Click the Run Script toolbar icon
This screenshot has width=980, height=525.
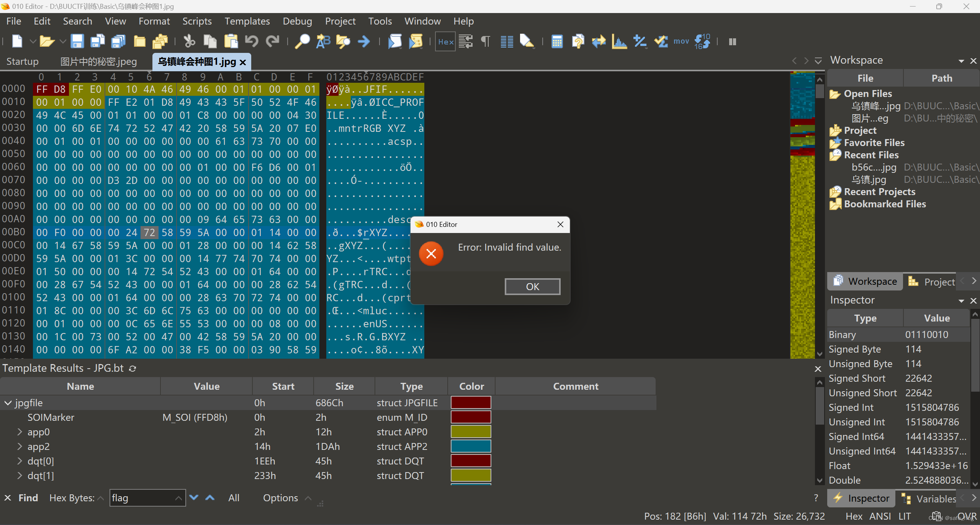click(395, 41)
